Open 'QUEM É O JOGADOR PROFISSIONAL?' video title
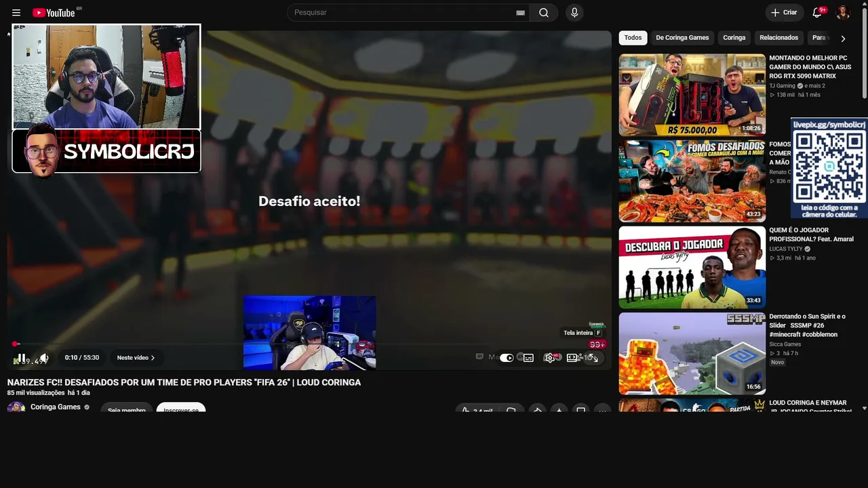 (811, 235)
